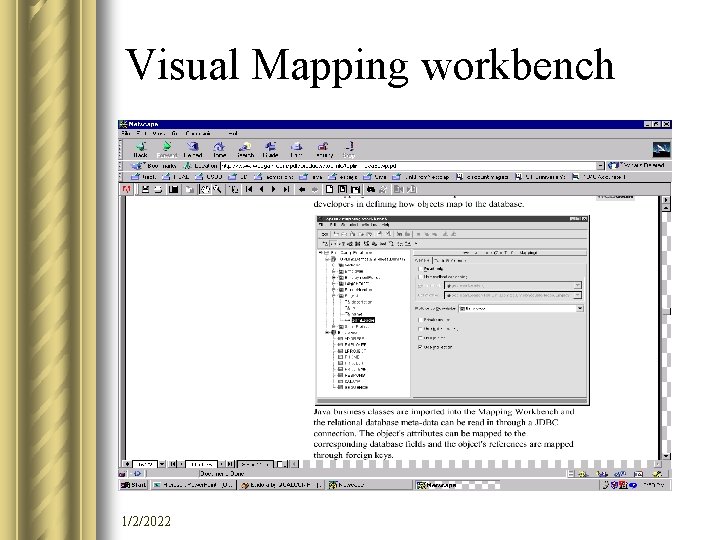Open the View menu in Netscape
The width and height of the screenshot is (720, 540).
pyautogui.click(x=158, y=133)
